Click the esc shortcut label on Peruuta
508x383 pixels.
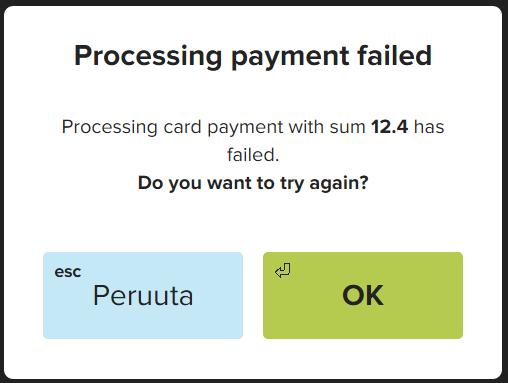tap(68, 272)
